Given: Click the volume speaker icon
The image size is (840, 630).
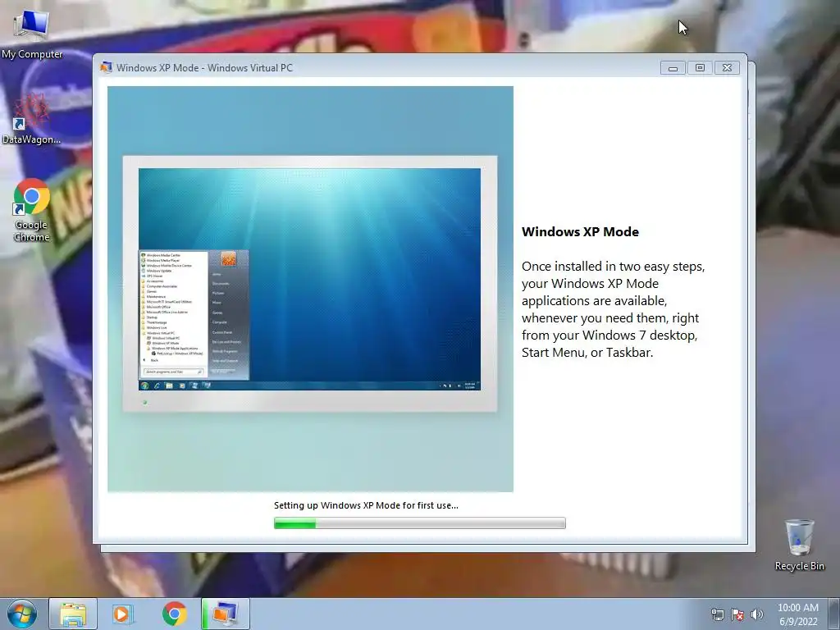Looking at the screenshot, I should coord(757,614).
